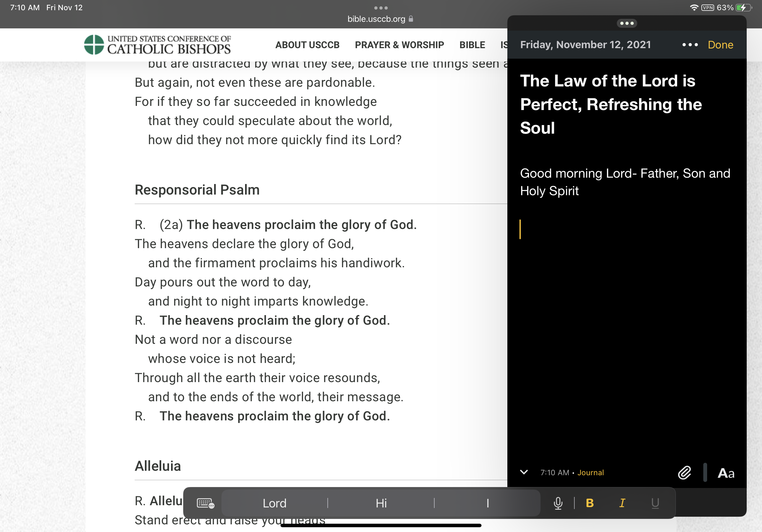Click the USCCB cross logo
Screen dimensions: 762x532
[94, 44]
